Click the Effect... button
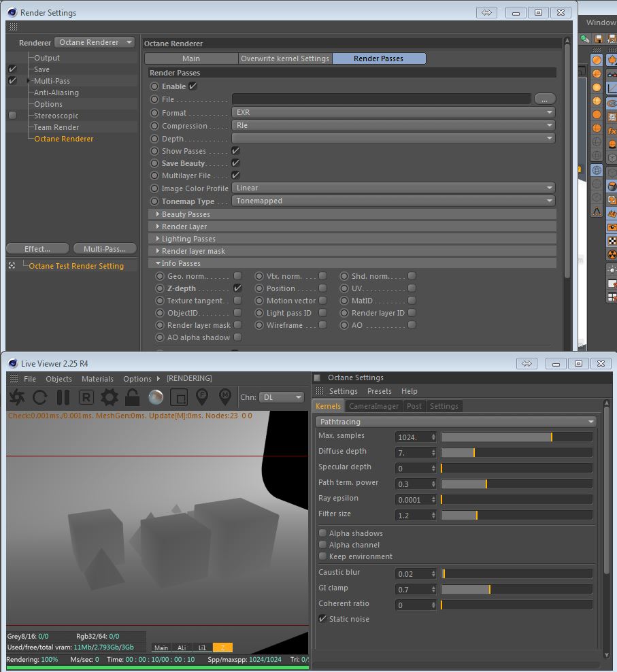 pyautogui.click(x=37, y=249)
